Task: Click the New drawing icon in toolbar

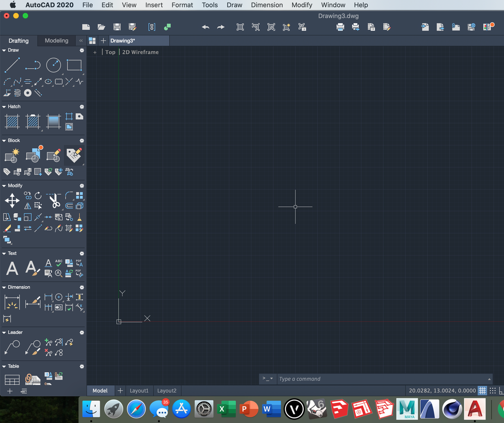Action: coord(86,27)
